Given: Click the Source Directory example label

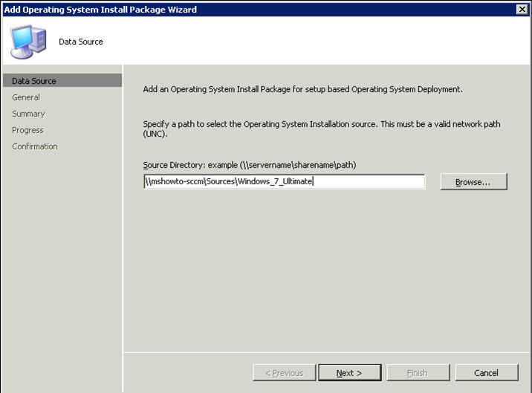Looking at the screenshot, I should [x=250, y=165].
